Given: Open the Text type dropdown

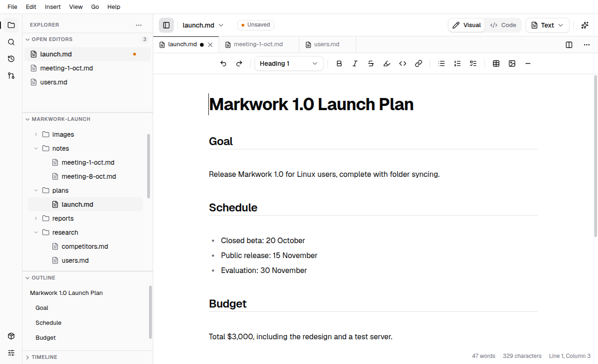Looking at the screenshot, I should click(548, 25).
